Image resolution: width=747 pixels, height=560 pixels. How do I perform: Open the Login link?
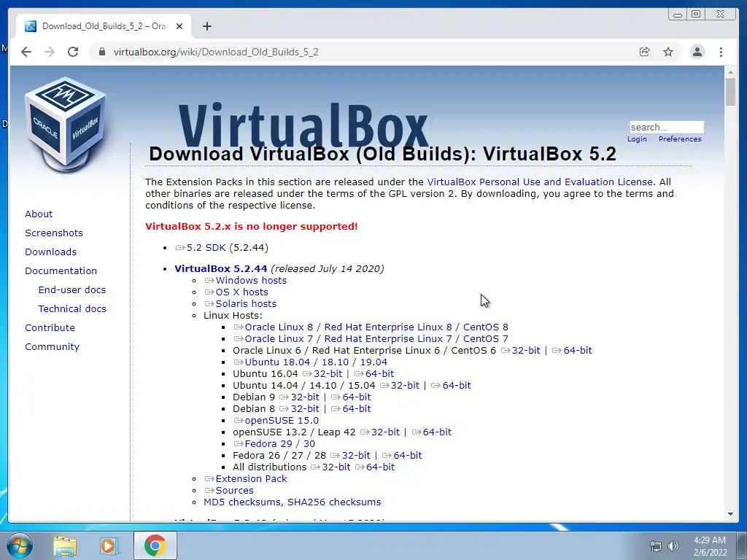click(x=637, y=139)
